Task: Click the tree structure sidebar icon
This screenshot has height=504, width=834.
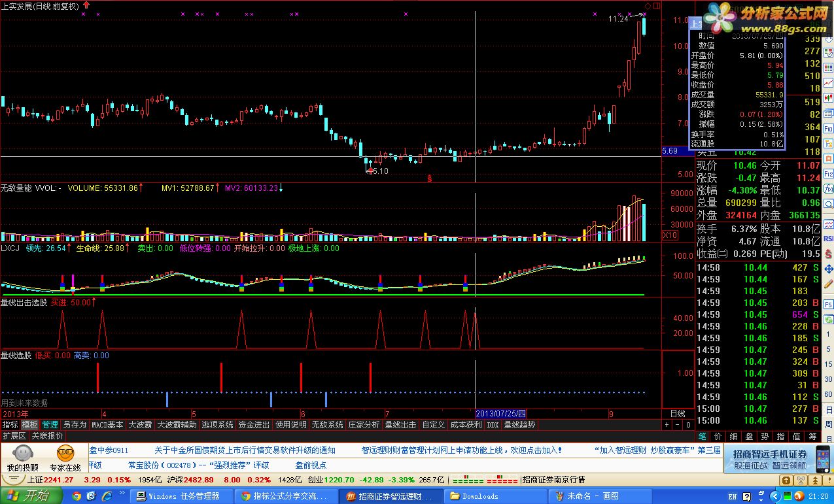Action: pos(829,144)
